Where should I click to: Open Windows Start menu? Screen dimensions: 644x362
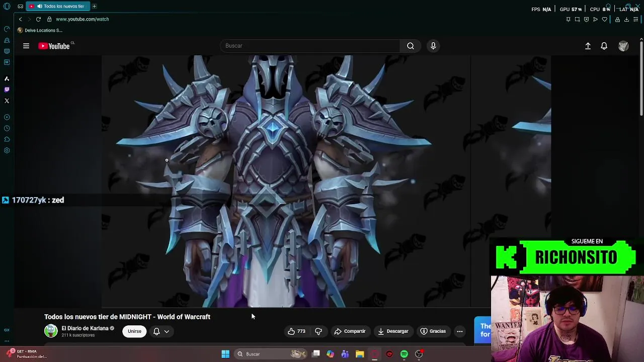click(x=225, y=354)
